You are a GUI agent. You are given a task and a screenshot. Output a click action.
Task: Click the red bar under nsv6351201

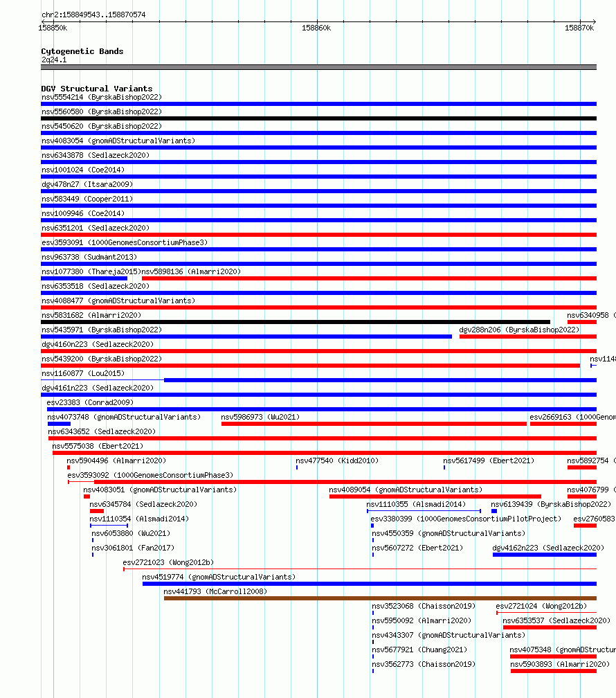(x=318, y=235)
